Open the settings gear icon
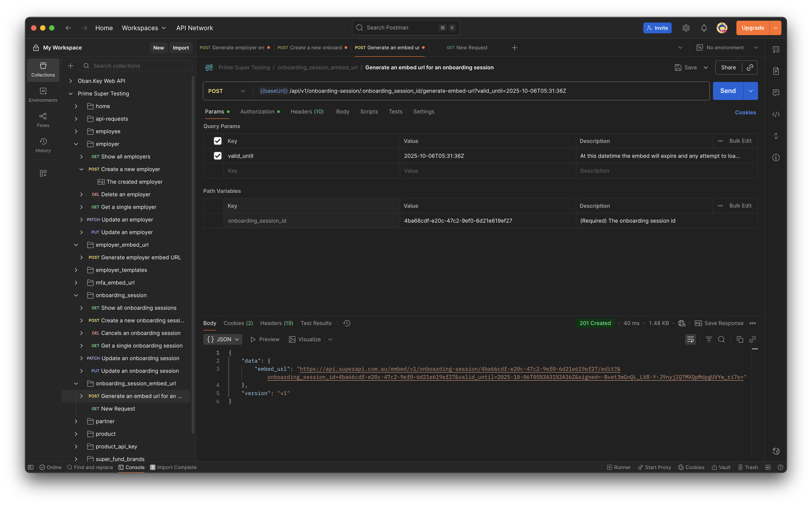This screenshot has width=812, height=506. pyautogui.click(x=686, y=28)
